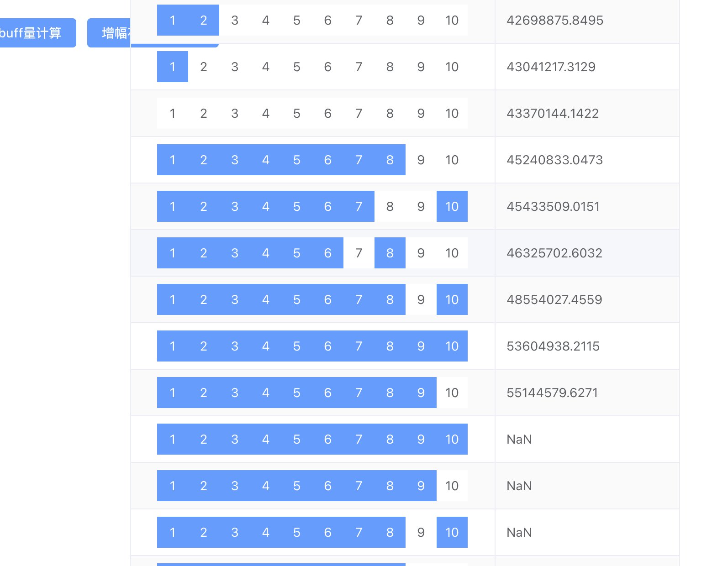Select number 3 in the 42698875.8495 row
The height and width of the screenshot is (566, 728).
click(235, 20)
